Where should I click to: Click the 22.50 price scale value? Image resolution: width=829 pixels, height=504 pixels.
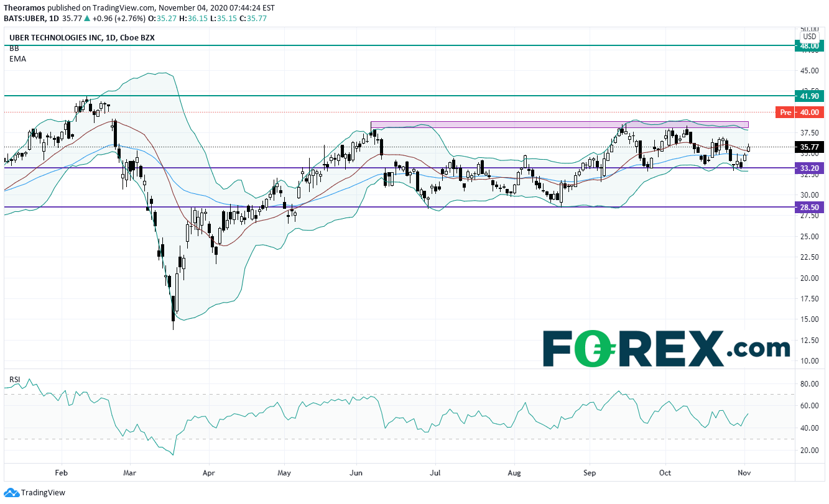810,257
